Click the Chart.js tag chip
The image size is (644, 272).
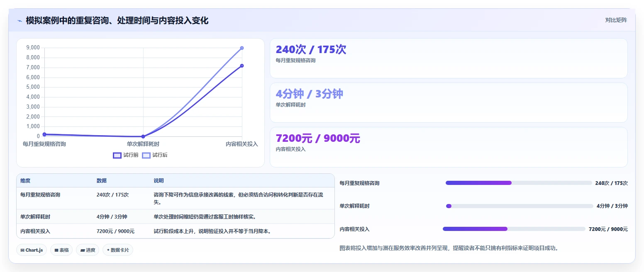[x=32, y=250]
